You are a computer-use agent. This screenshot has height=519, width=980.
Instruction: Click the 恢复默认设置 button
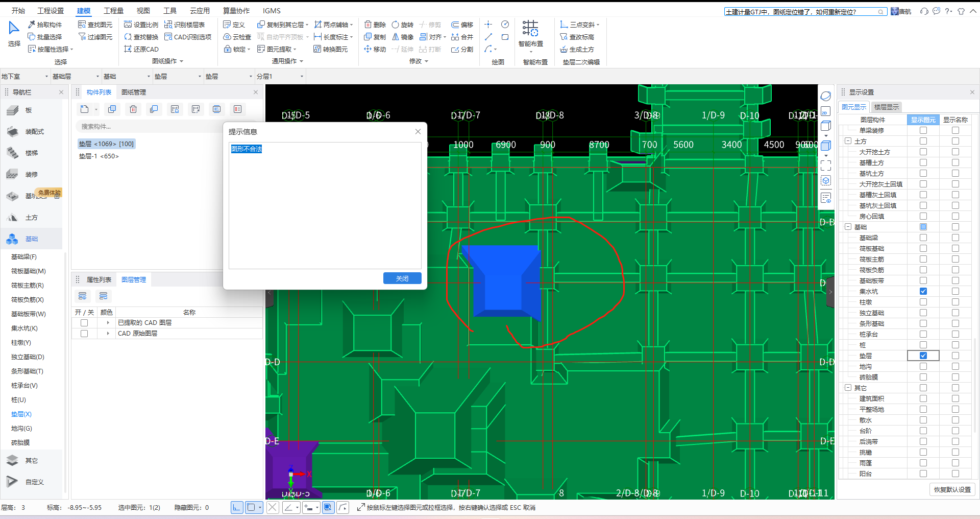coord(952,489)
